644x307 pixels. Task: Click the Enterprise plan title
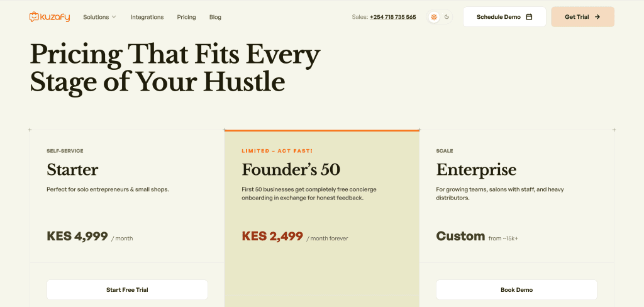coord(476,169)
